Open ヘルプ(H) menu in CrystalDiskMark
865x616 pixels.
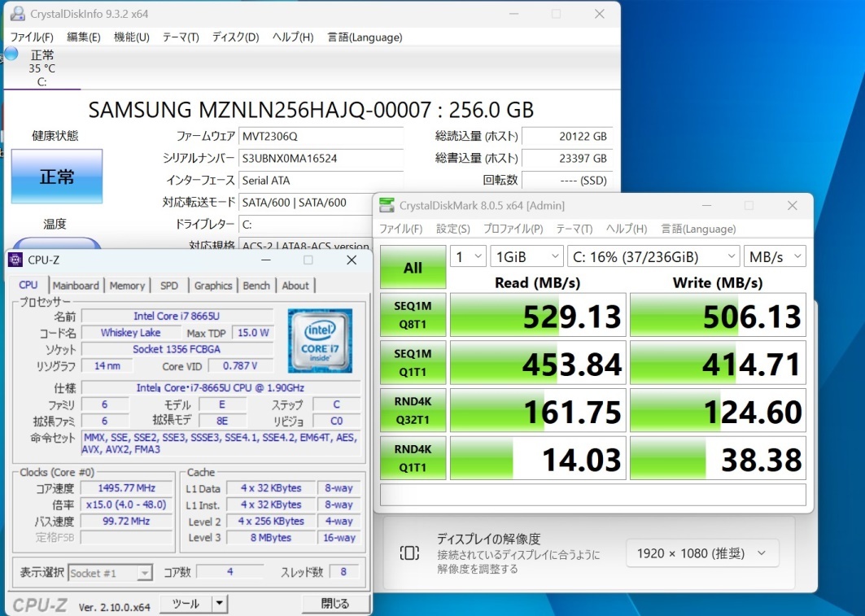[626, 229]
